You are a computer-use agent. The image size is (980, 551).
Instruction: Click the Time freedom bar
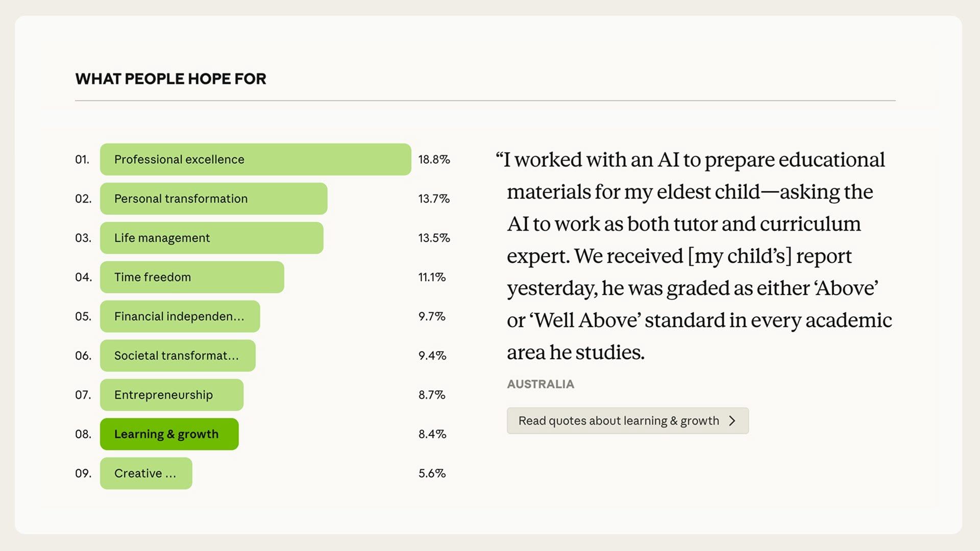pyautogui.click(x=192, y=277)
